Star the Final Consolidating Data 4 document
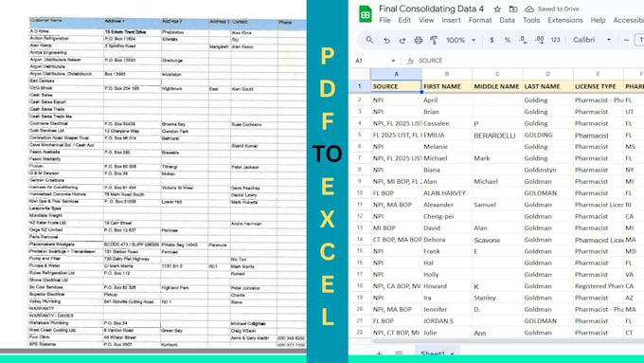644x363 pixels. pos(497,9)
